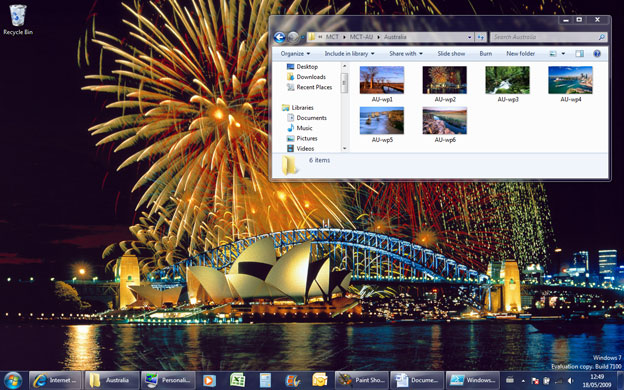Click the folder icon in the address bar
Screen dimensions: 624x390
[312, 37]
